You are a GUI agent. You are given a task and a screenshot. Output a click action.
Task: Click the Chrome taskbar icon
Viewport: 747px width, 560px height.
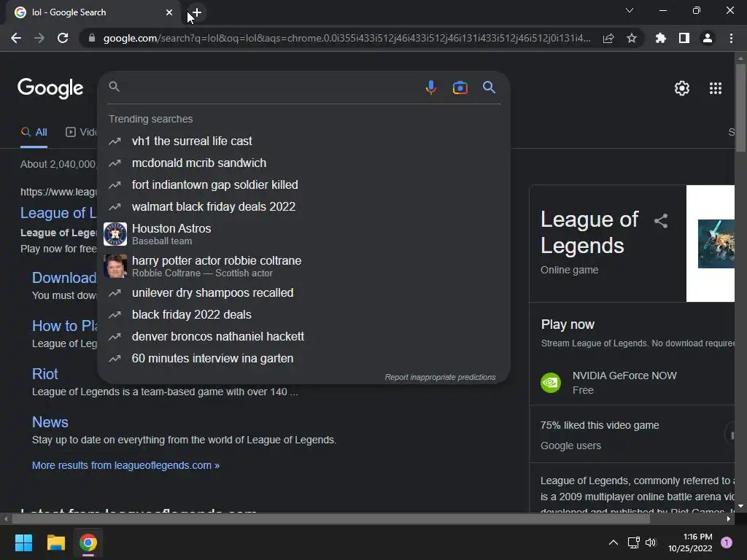click(88, 542)
